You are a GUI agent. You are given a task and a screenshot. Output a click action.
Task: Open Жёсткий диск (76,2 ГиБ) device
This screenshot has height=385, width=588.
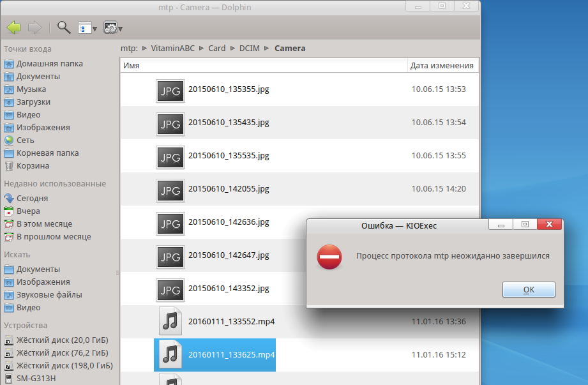click(x=56, y=353)
